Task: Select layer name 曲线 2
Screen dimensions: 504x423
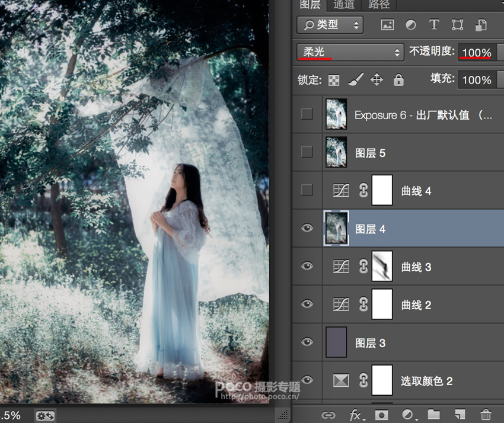Action: click(416, 305)
